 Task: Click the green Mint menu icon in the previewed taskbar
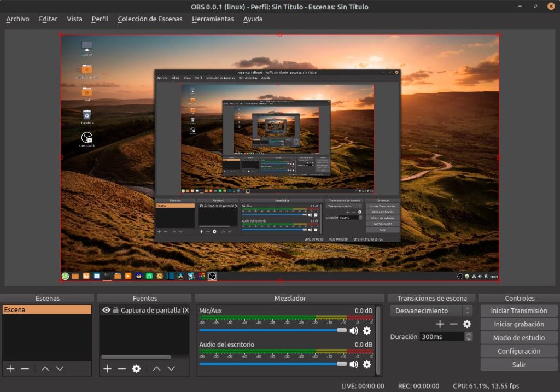66,276
